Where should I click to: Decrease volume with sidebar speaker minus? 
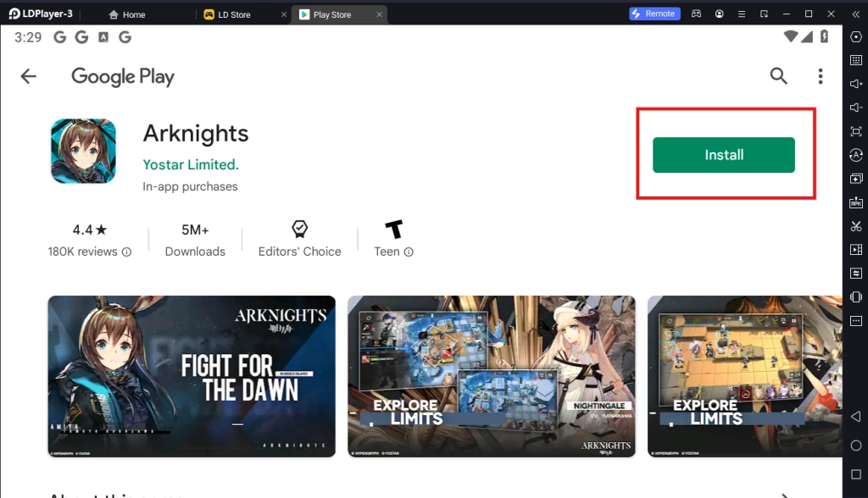pyautogui.click(x=856, y=108)
